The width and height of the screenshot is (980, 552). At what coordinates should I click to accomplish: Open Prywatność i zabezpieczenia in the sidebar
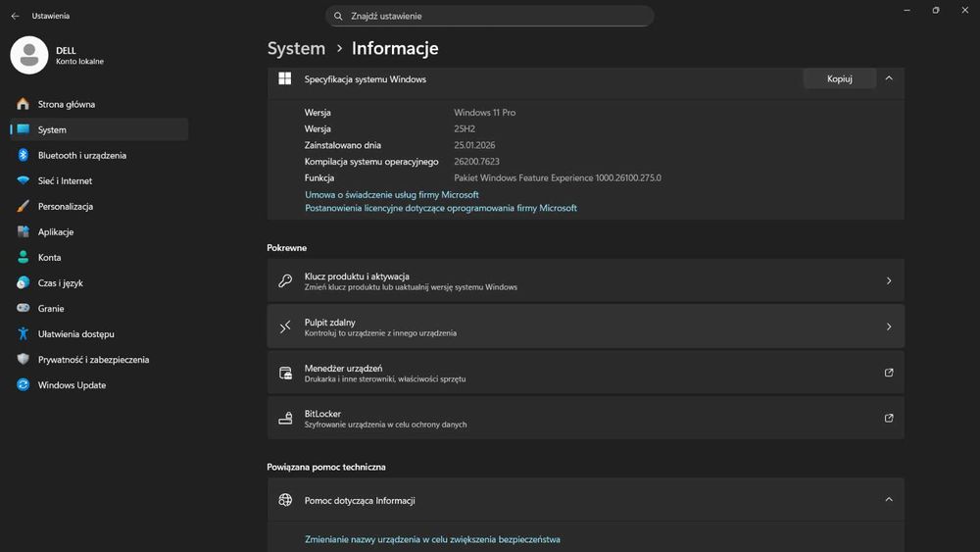click(99, 360)
